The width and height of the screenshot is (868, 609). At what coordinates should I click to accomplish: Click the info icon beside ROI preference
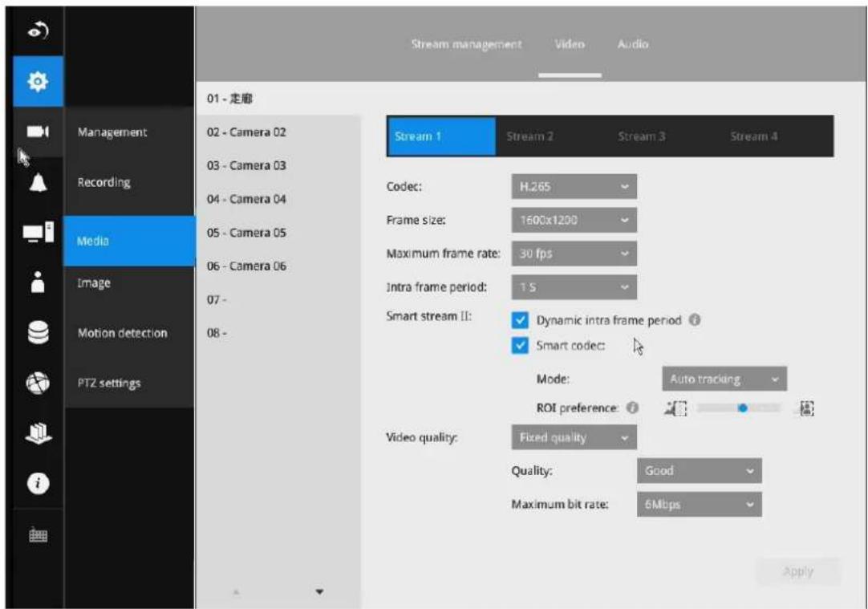click(x=632, y=408)
